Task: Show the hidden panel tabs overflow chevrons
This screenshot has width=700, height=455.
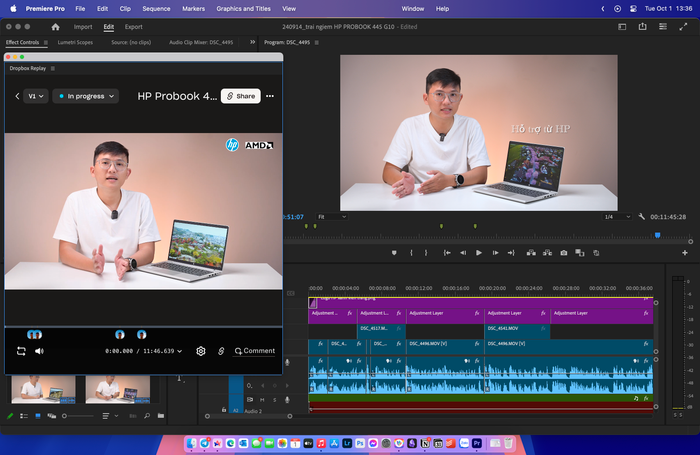Action: (252, 42)
